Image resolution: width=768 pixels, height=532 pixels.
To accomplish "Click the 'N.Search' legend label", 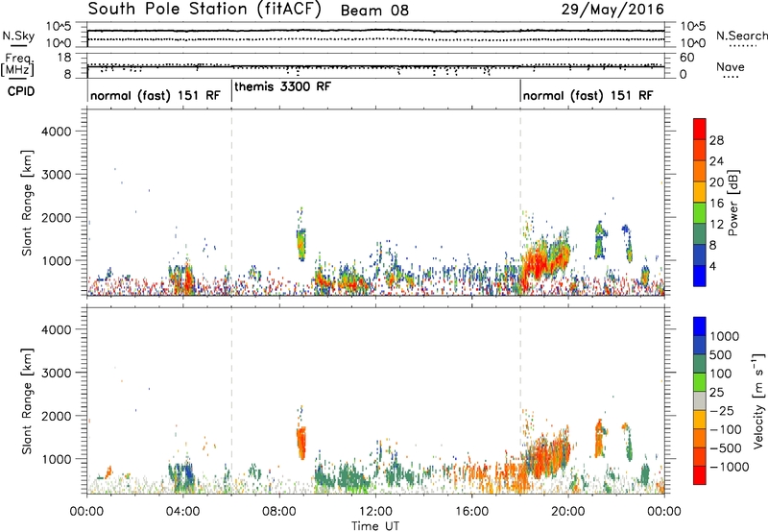I will click(741, 36).
